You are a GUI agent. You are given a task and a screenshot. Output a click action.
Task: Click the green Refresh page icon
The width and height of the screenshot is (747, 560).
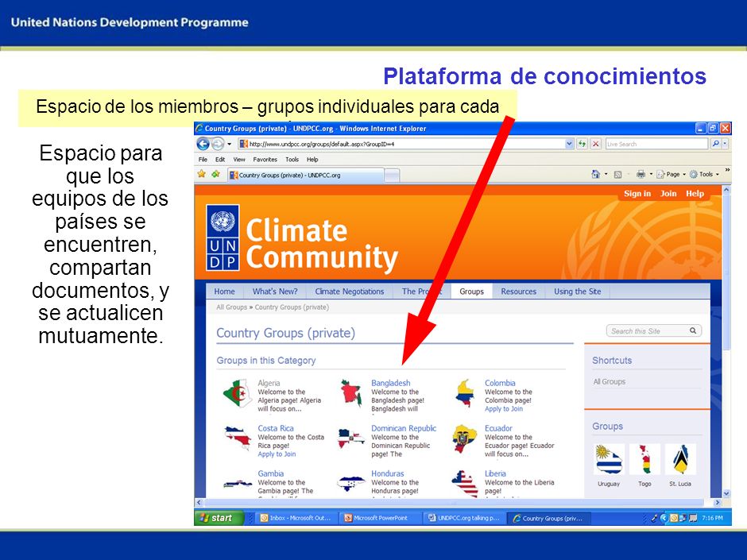(583, 144)
